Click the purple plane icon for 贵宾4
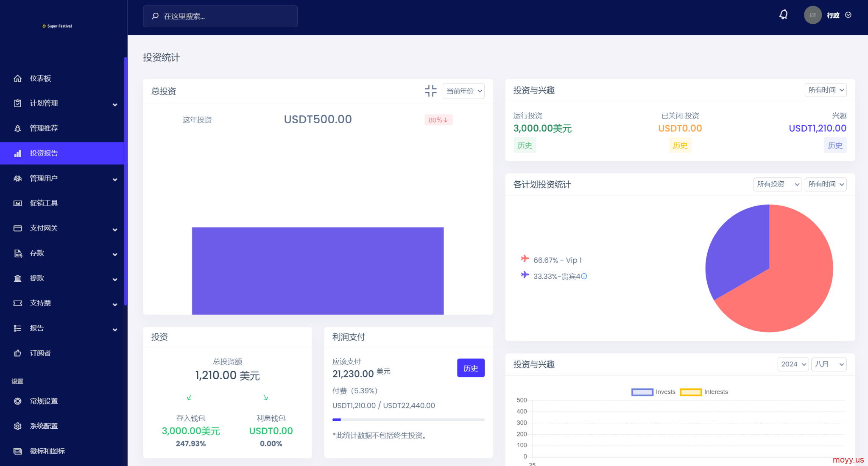 tap(525, 275)
